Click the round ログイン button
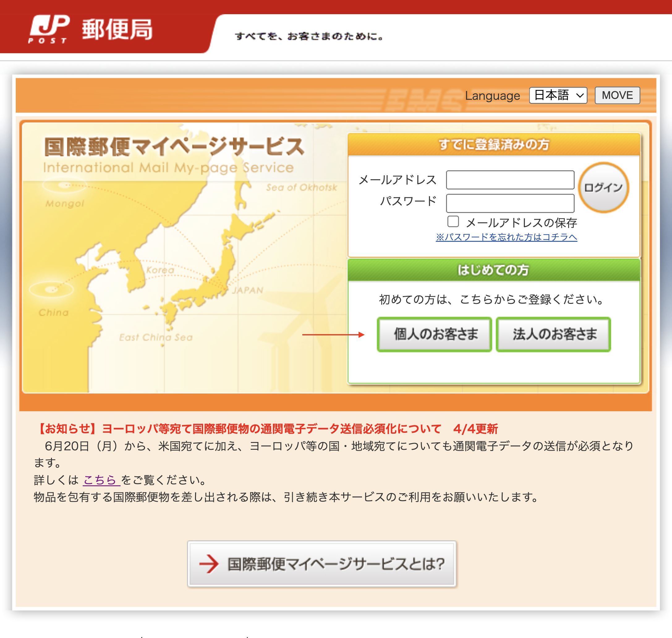Screen dimensions: 672x638 [604, 187]
